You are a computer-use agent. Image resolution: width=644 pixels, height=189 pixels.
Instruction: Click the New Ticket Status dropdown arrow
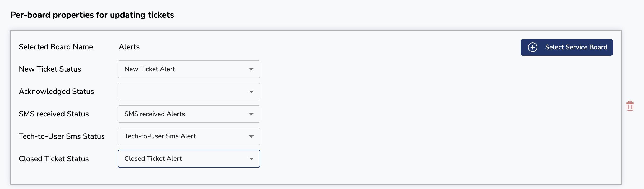[x=251, y=69]
